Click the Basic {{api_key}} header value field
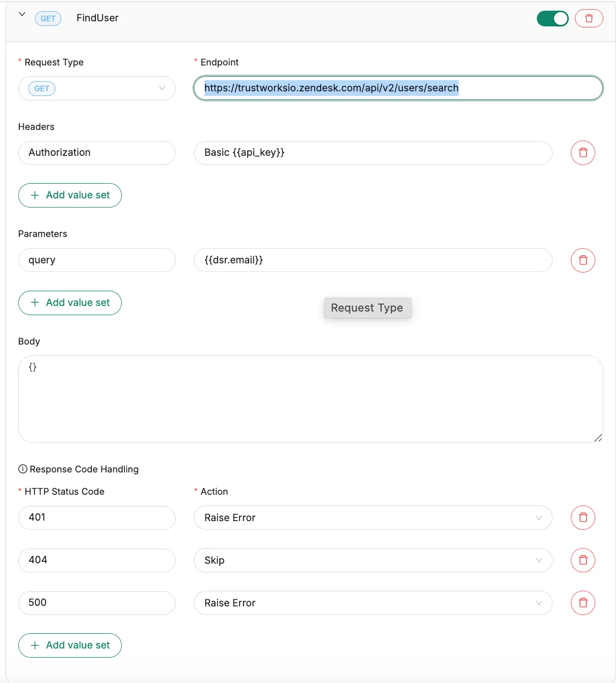 tap(373, 153)
